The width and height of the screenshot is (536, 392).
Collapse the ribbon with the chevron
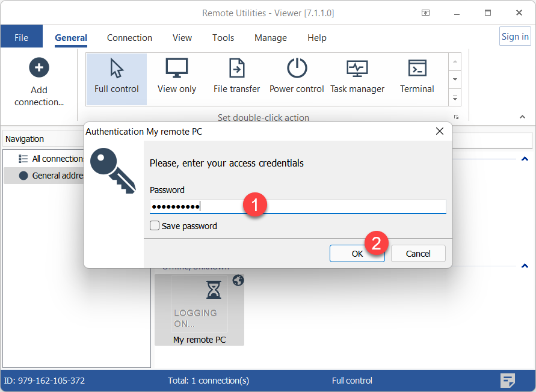[x=522, y=117]
